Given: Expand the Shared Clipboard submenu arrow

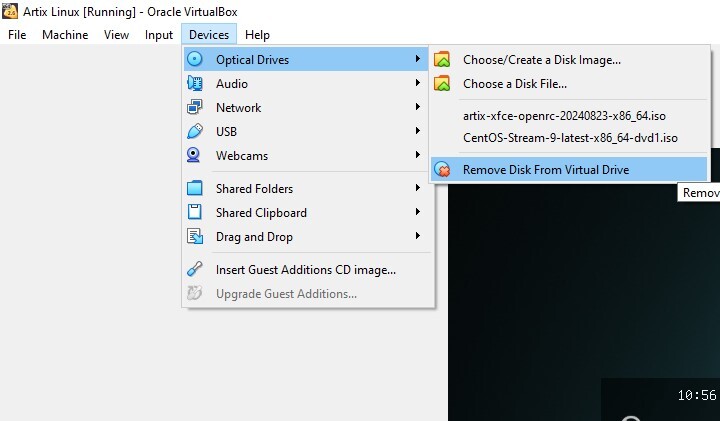Looking at the screenshot, I should coord(417,212).
